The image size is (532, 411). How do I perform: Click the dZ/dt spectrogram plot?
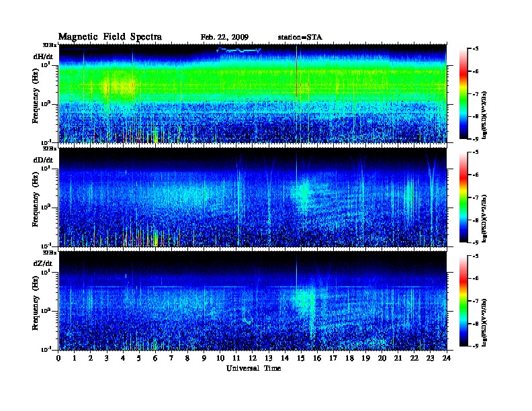[x=253, y=301]
